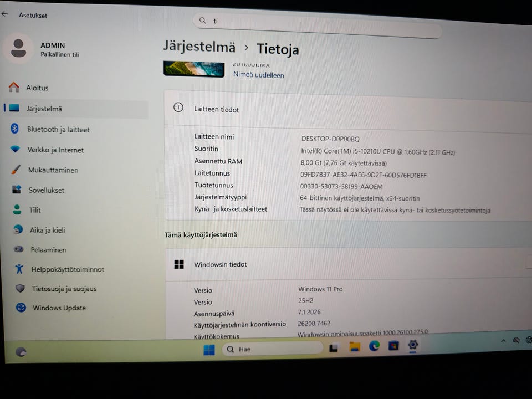The width and height of the screenshot is (532, 399).
Task: Click the Windows Update sync icon
Action: tap(21, 308)
